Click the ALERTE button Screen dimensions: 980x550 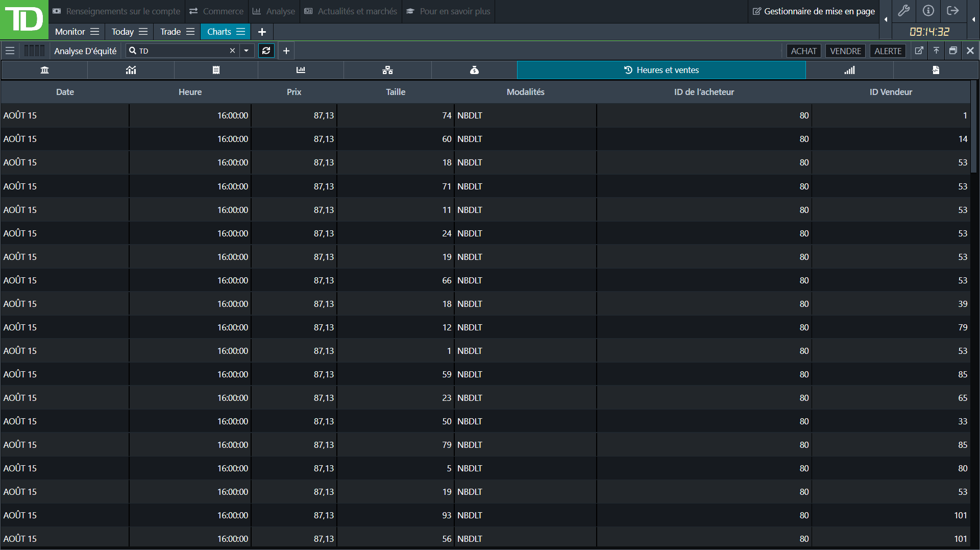pyautogui.click(x=888, y=51)
